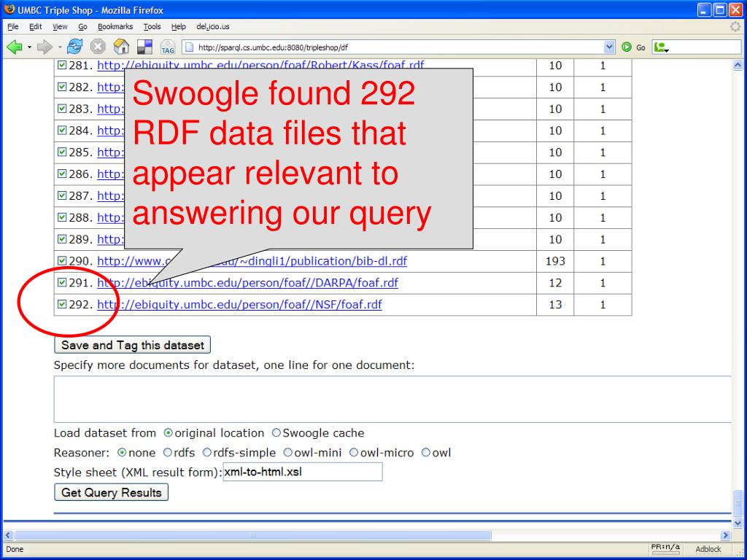Click the Adblock status bar entry
Image resolution: width=747 pixels, height=560 pixels.
(708, 549)
